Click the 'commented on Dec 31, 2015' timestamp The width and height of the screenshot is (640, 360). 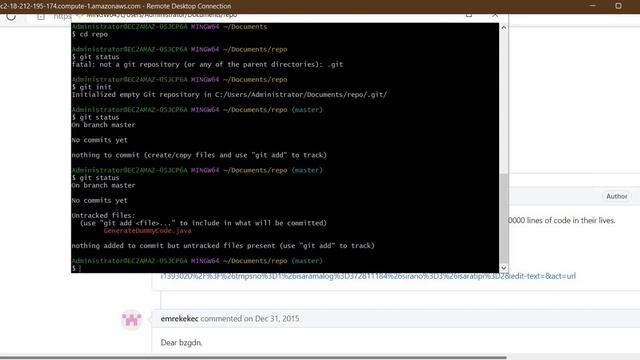click(x=250, y=319)
